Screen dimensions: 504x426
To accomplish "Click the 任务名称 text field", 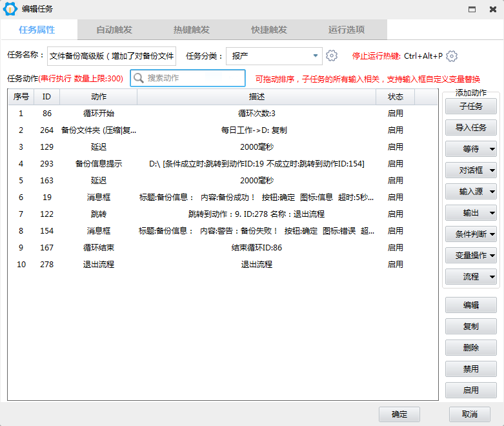I will click(x=112, y=56).
